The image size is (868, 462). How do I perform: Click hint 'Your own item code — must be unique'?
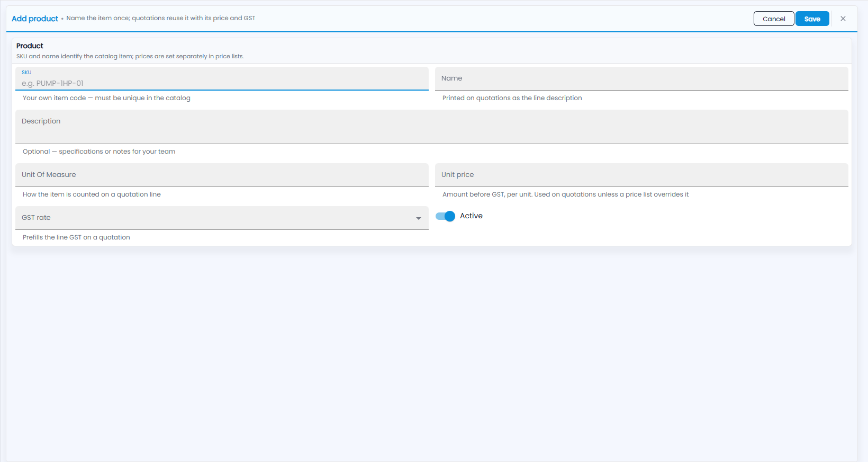point(106,98)
